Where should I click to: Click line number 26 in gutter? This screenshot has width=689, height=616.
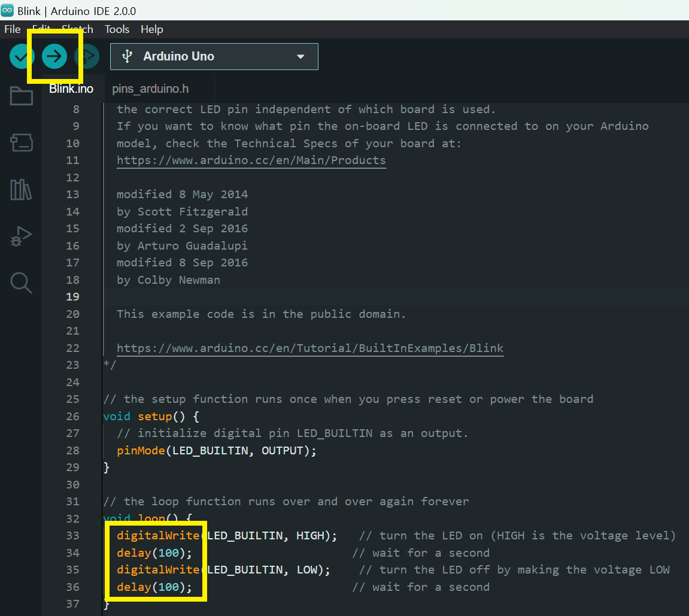pyautogui.click(x=72, y=417)
